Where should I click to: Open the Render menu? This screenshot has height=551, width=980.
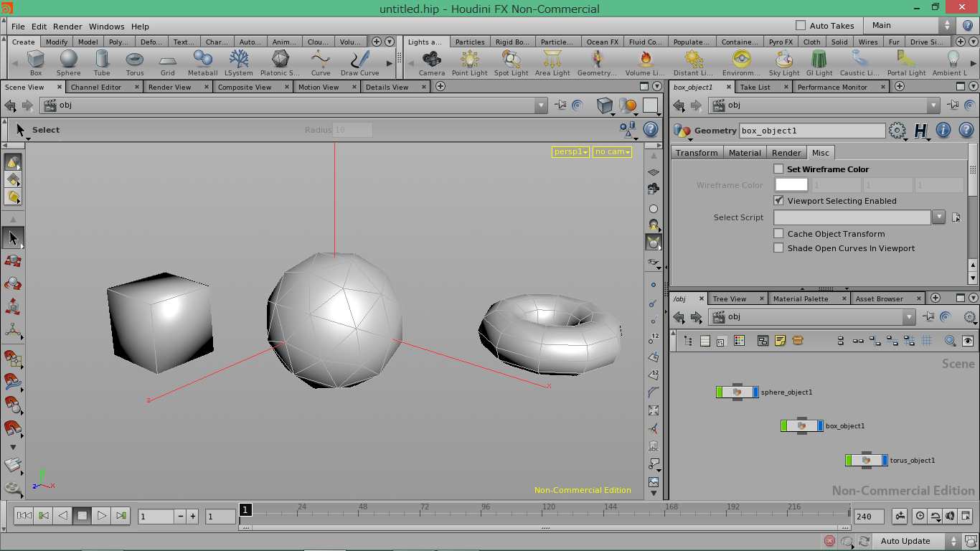67,27
